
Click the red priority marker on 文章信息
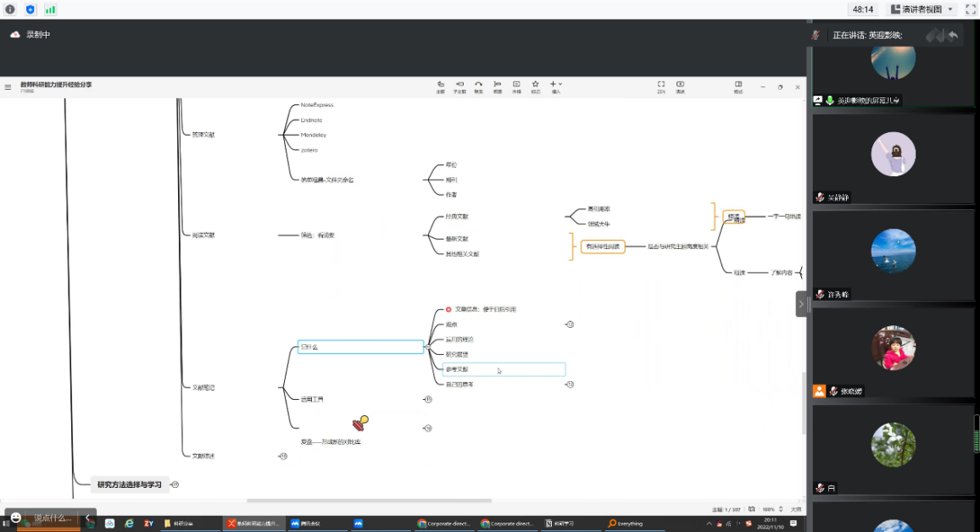[x=448, y=309]
